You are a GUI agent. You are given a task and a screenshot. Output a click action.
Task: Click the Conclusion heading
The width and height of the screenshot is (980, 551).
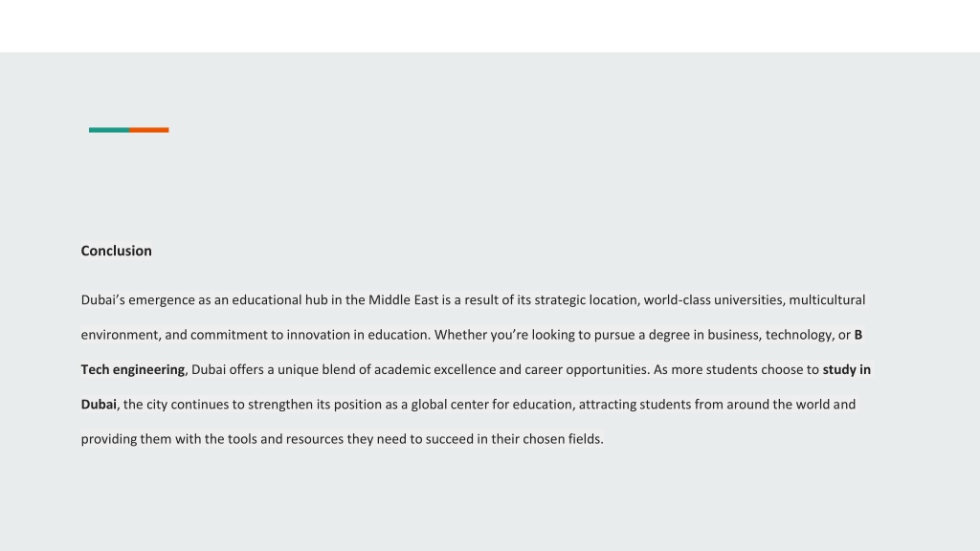click(x=116, y=251)
